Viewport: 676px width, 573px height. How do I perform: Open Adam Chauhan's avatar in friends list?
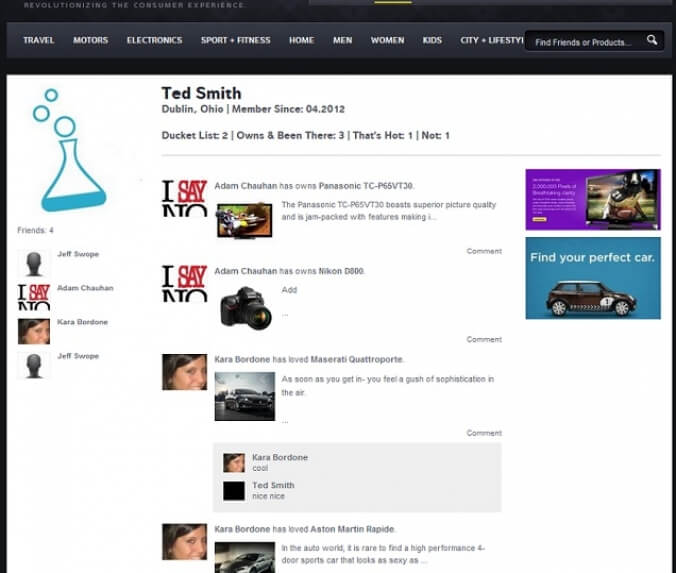click(x=34, y=297)
